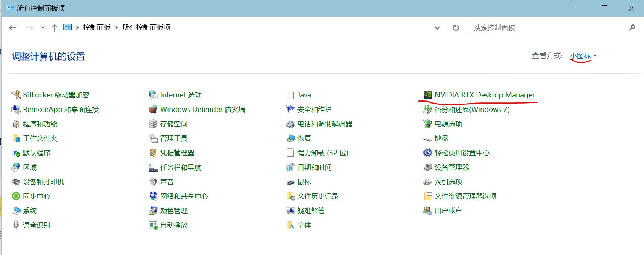Refresh the control panel view
The width and height of the screenshot is (644, 255).
456,28
